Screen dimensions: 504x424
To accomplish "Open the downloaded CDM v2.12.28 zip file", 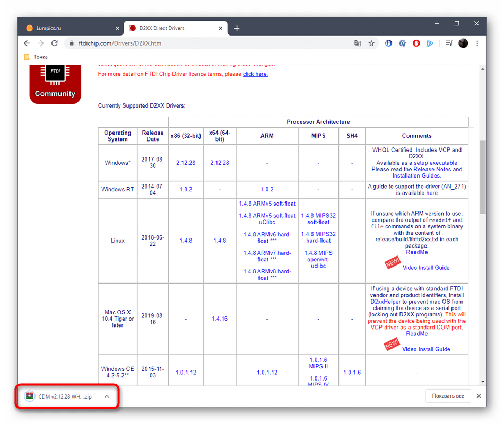I will point(61,396).
